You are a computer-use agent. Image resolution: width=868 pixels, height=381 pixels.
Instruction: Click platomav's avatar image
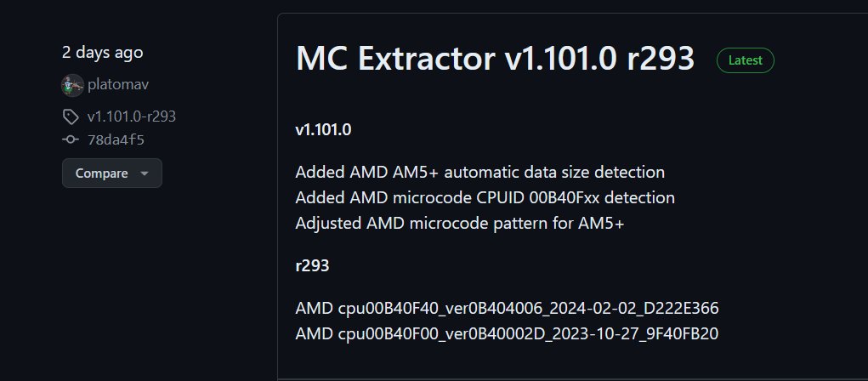[x=72, y=85]
